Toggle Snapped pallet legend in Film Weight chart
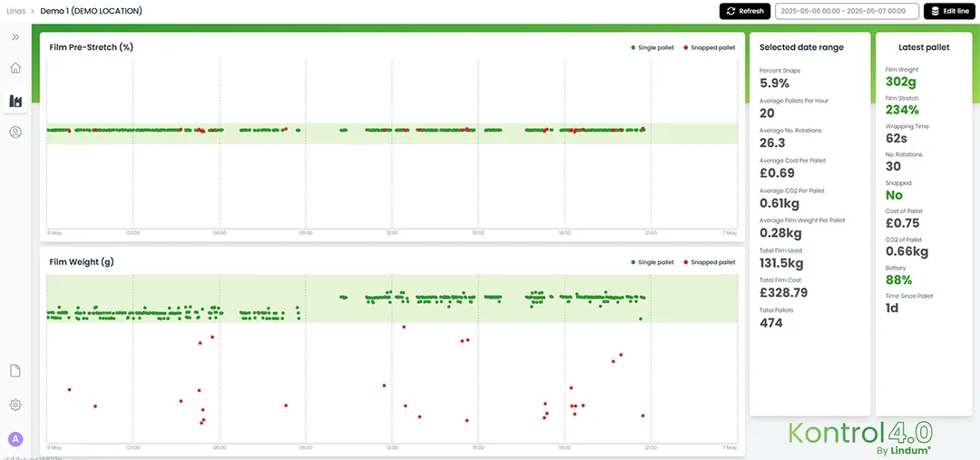Image resolution: width=980 pixels, height=460 pixels. coord(708,262)
